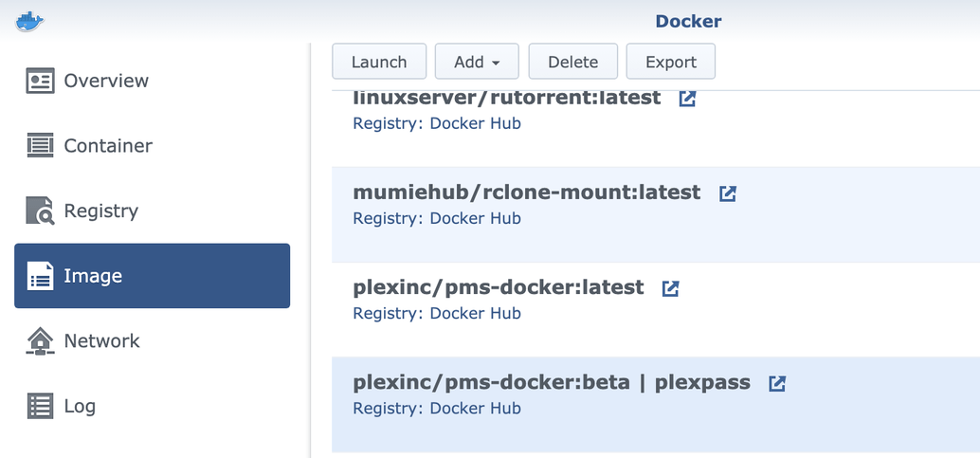
Task: Expand the Add dropdown button
Action: tap(477, 62)
